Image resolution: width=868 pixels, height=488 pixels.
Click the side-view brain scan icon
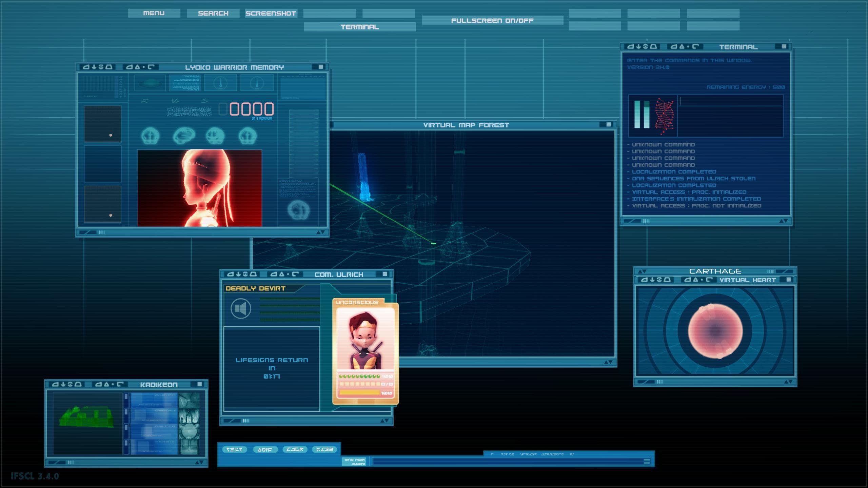(184, 136)
